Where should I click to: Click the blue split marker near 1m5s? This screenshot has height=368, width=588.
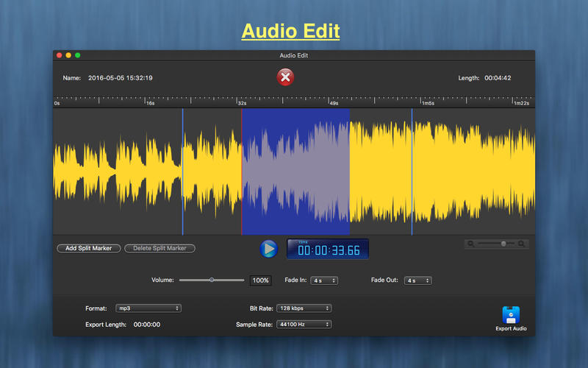click(412, 171)
